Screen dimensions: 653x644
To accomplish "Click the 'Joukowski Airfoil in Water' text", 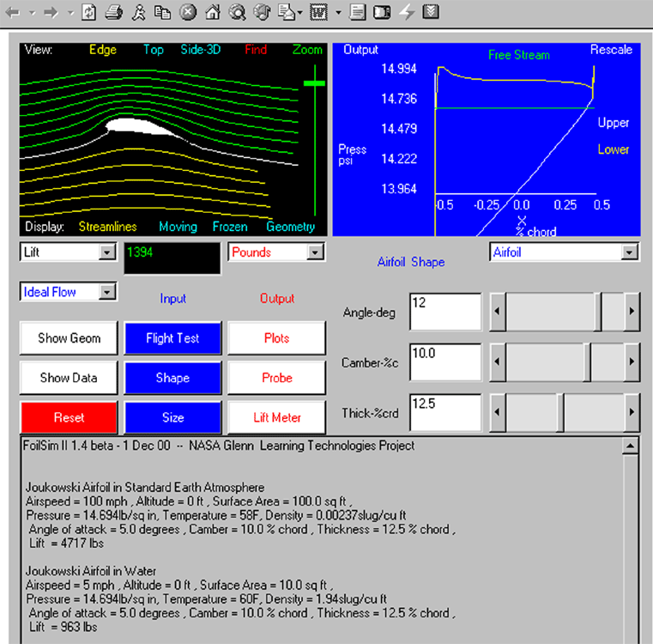I will coord(91,571).
